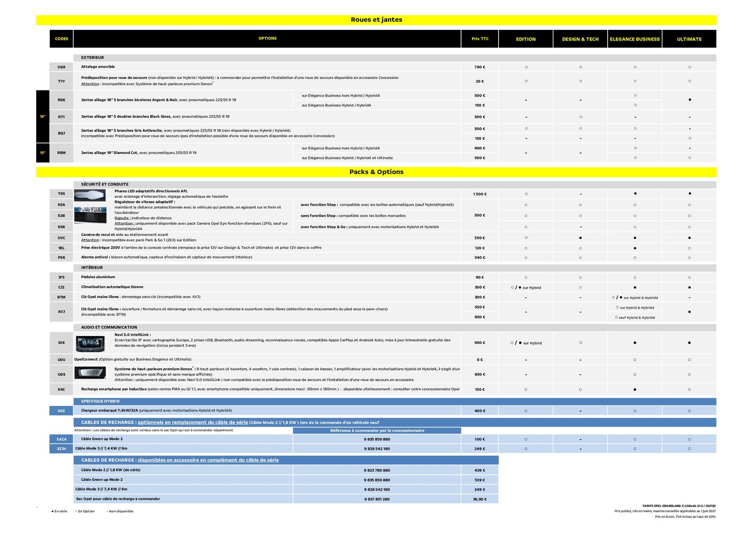
Task: Click the PS6 code cell
Action: pos(61,257)
